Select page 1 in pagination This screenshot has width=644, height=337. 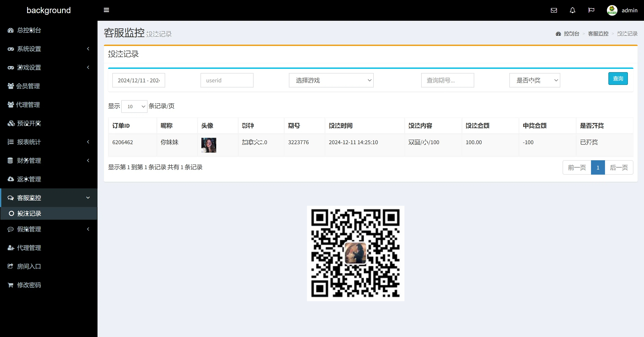[598, 167]
